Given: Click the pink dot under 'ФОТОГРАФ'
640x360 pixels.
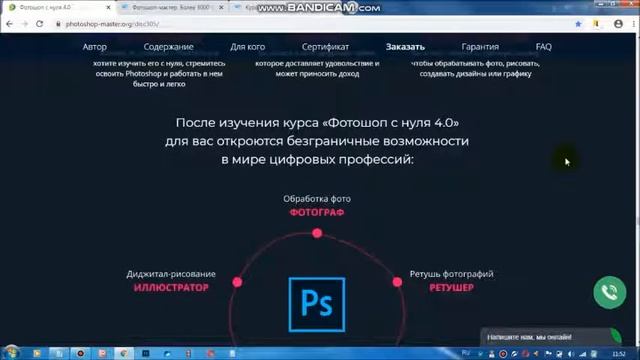Looking at the screenshot, I should [317, 233].
